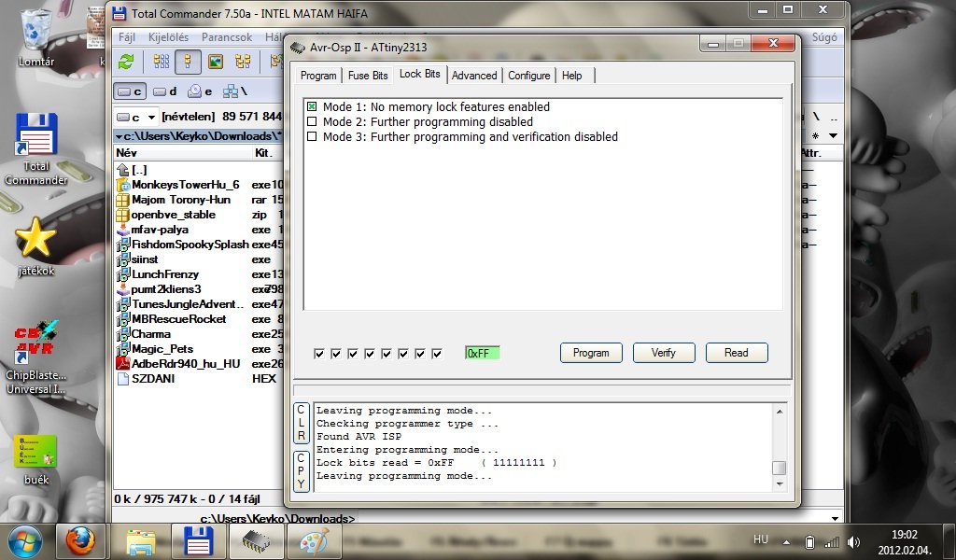Select the openbve_stable zip file row
Viewport: 956px width, 560px height.
pyautogui.click(x=200, y=215)
